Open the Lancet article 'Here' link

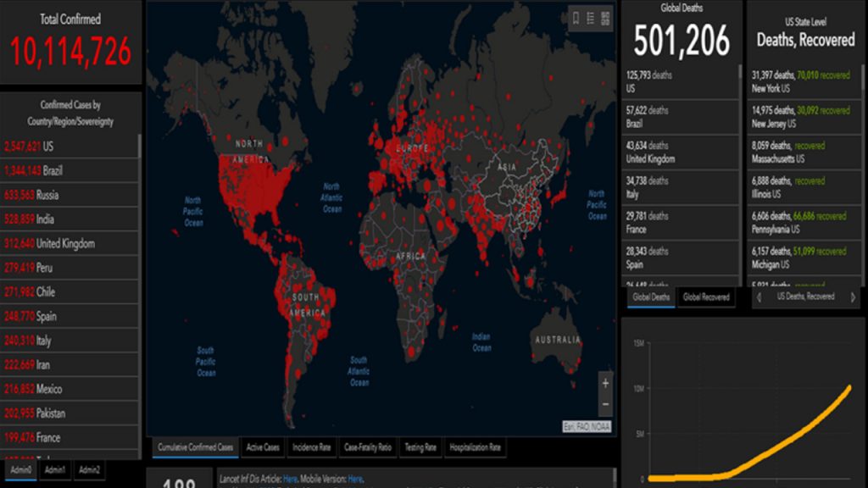coord(291,479)
